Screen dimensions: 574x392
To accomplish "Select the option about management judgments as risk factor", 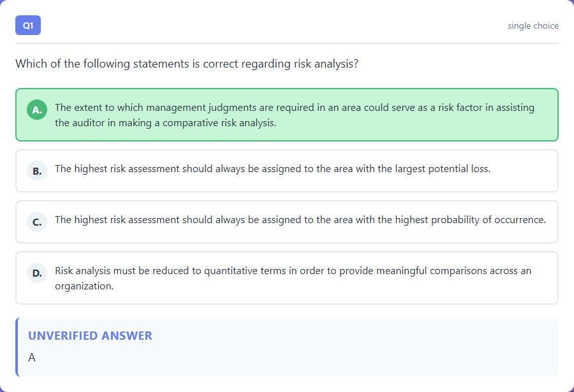I will pos(287,115).
